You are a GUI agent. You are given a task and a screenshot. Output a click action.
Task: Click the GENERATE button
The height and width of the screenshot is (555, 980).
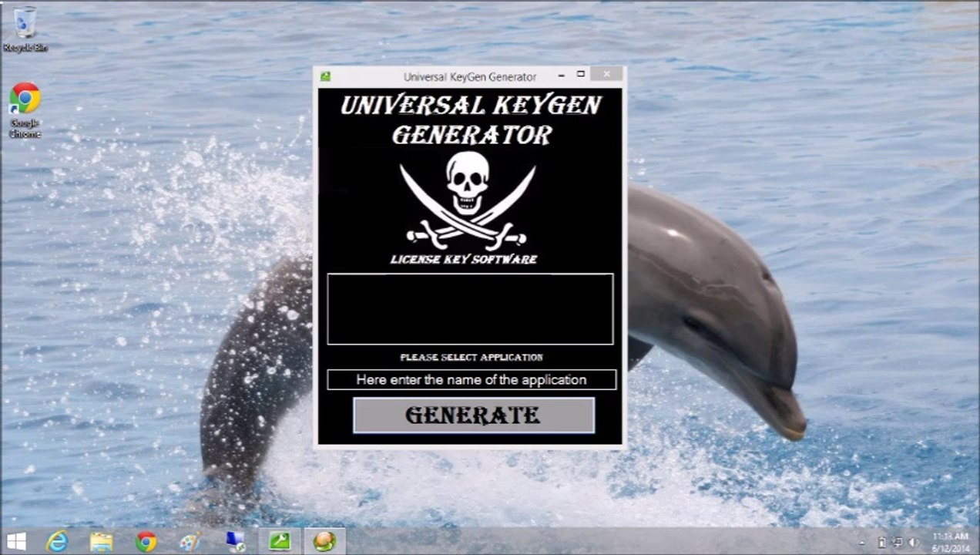click(x=473, y=415)
